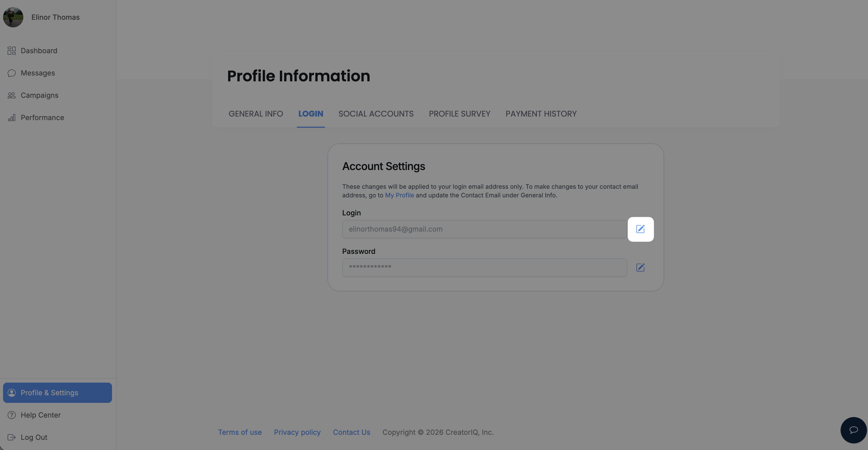Follow the My Profile link
This screenshot has width=868, height=450.
(x=399, y=195)
